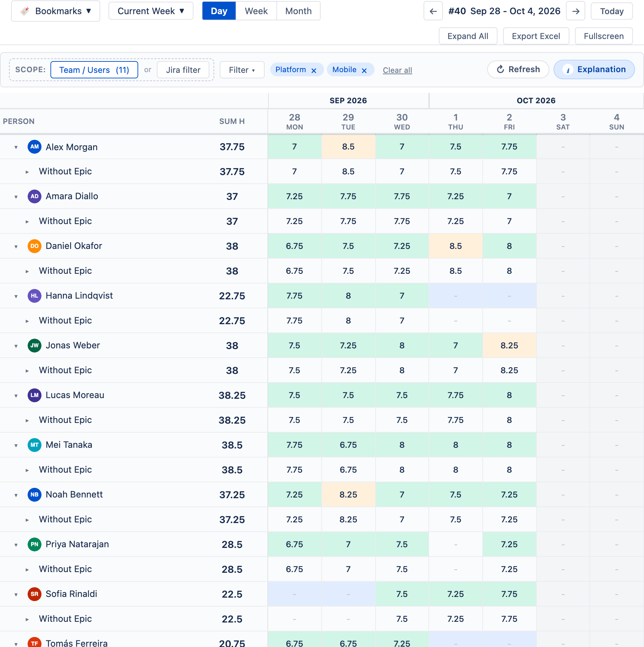This screenshot has width=644, height=647.
Task: Click the Today button
Action: 612,11
